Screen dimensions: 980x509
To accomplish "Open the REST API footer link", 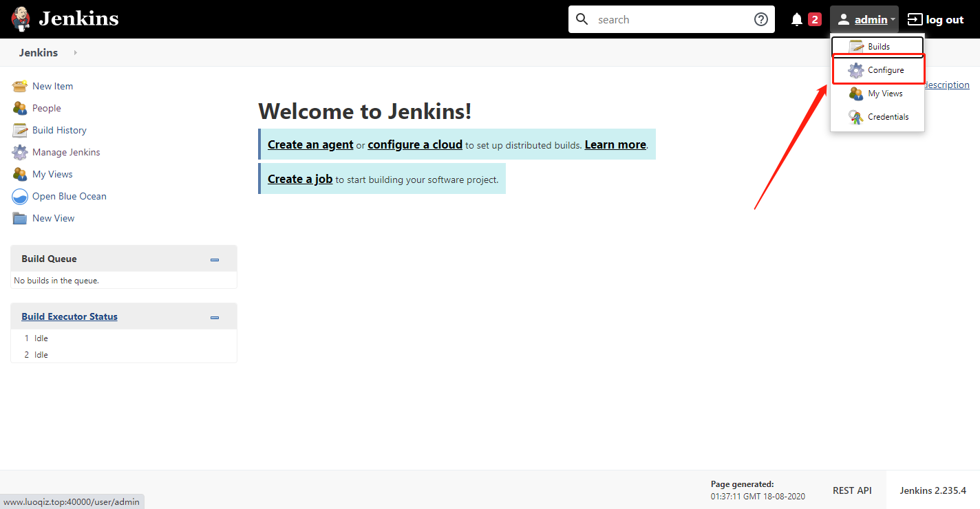I will (852, 490).
